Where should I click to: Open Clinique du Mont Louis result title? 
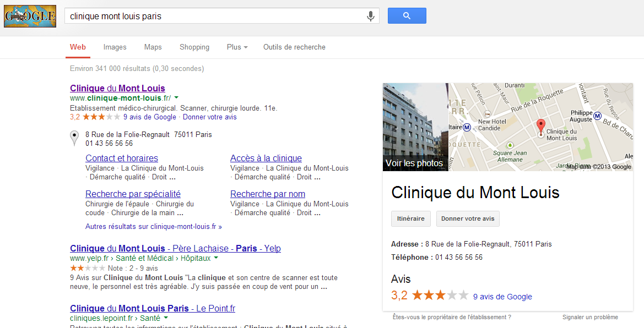(117, 88)
